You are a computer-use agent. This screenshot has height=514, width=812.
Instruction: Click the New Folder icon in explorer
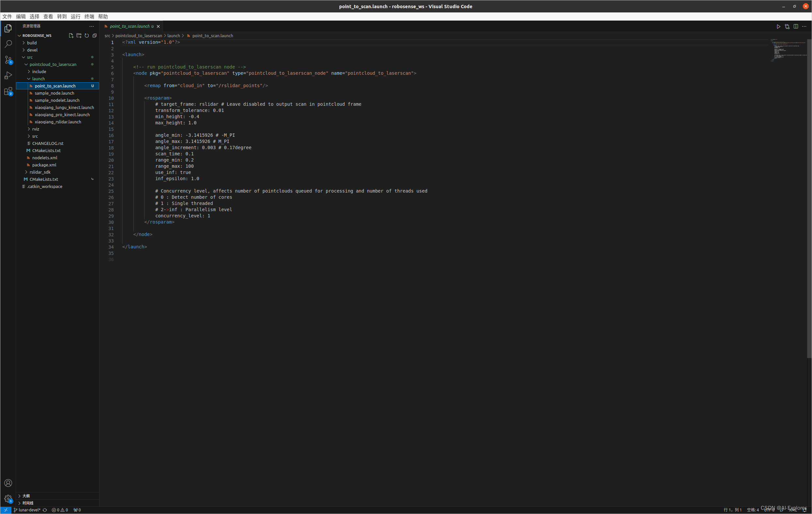click(79, 36)
